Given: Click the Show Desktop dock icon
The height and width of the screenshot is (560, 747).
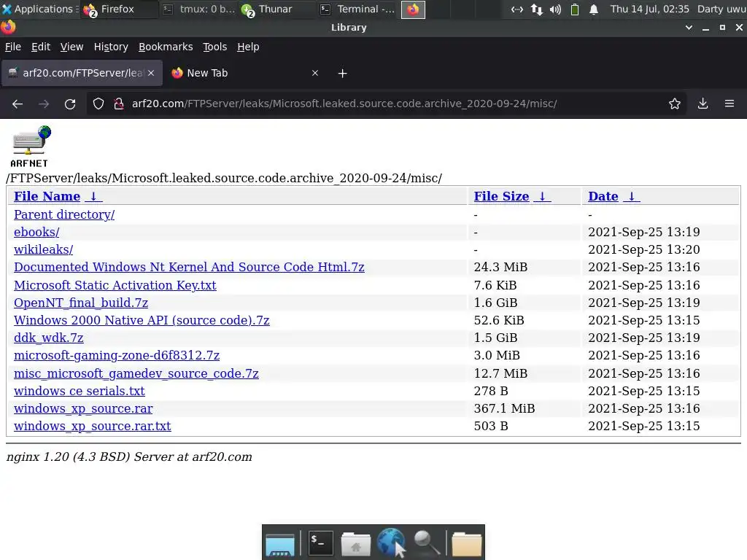Looking at the screenshot, I should coord(280,543).
